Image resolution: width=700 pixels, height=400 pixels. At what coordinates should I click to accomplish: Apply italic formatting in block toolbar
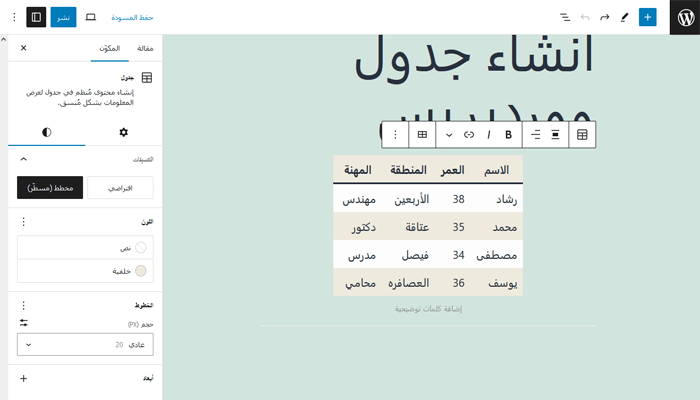[x=489, y=134]
